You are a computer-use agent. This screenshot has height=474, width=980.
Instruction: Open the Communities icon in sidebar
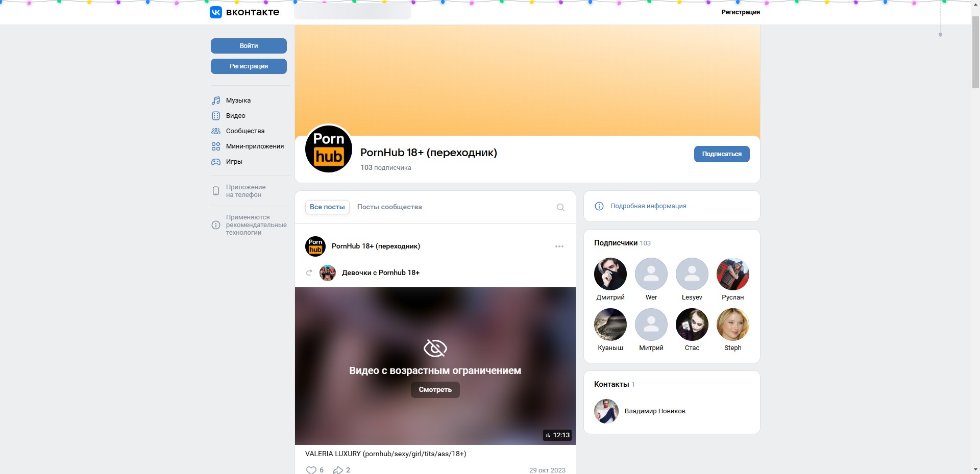pos(216,131)
